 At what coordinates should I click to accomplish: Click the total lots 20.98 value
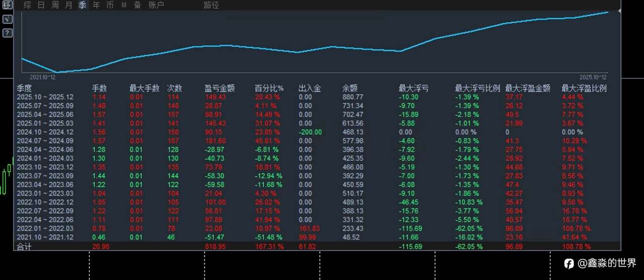101,246
